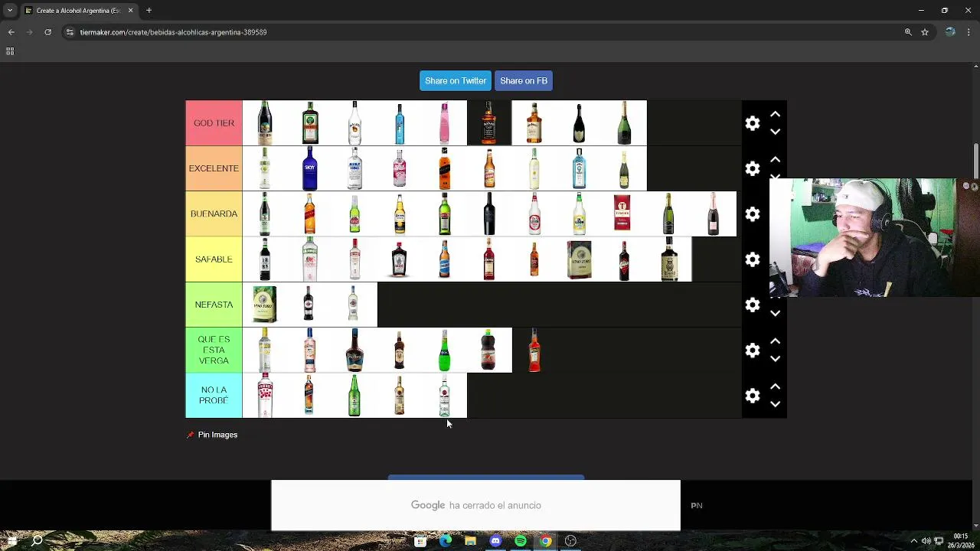The image size is (980, 551).
Task: Select Bacardi bottle in NO LA PROBÉ
Action: coord(445,396)
